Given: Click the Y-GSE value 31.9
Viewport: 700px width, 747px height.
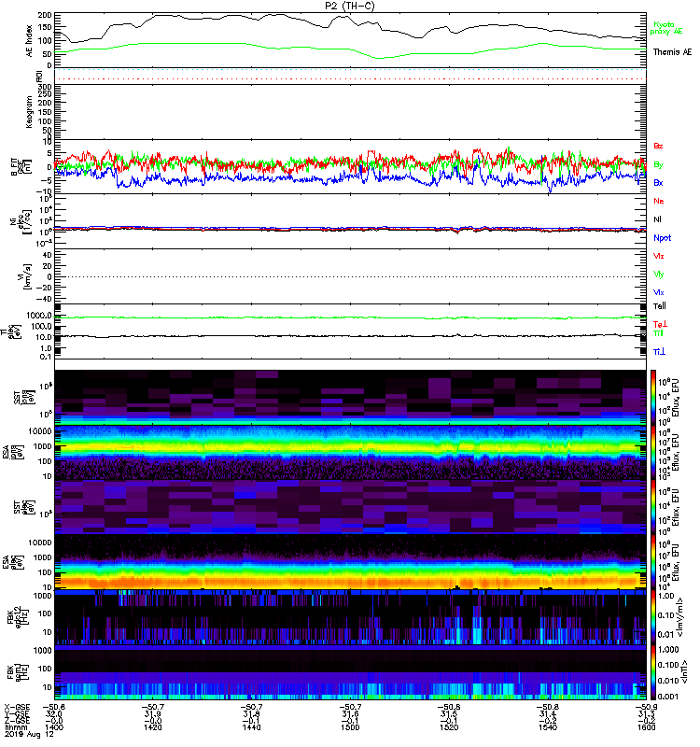Looking at the screenshot, I should point(153,713).
